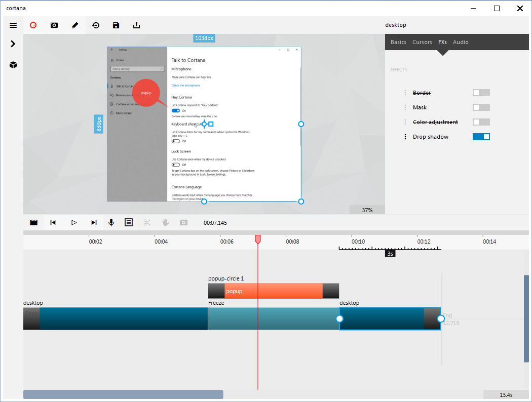The width and height of the screenshot is (532, 402).
Task: Click the 00:10 mark on the timeline ruler
Action: coord(358,242)
